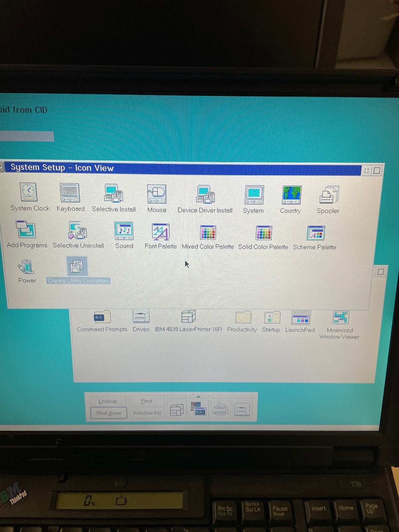The image size is (399, 532).
Task: Maximize the desktop folder window behind System Setup
Action: (x=381, y=272)
